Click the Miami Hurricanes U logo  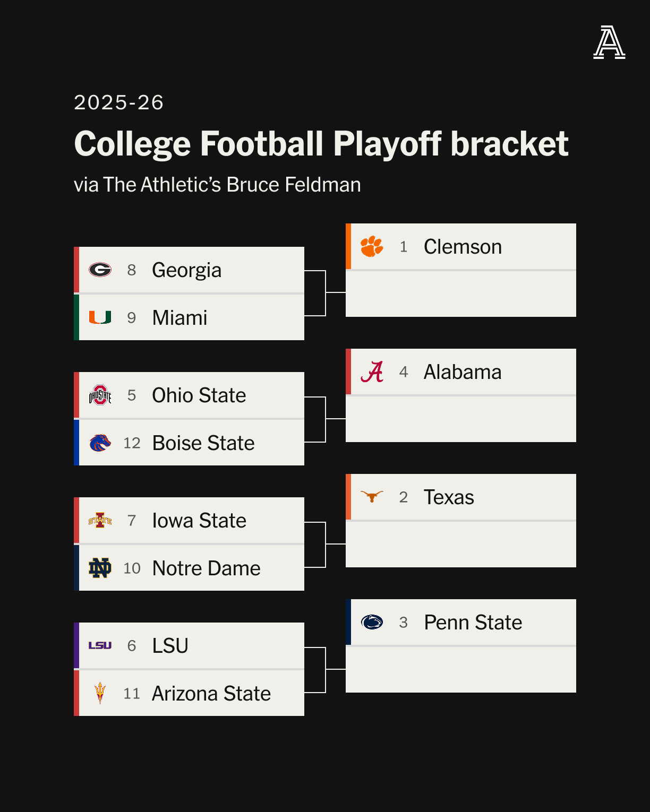click(x=100, y=317)
